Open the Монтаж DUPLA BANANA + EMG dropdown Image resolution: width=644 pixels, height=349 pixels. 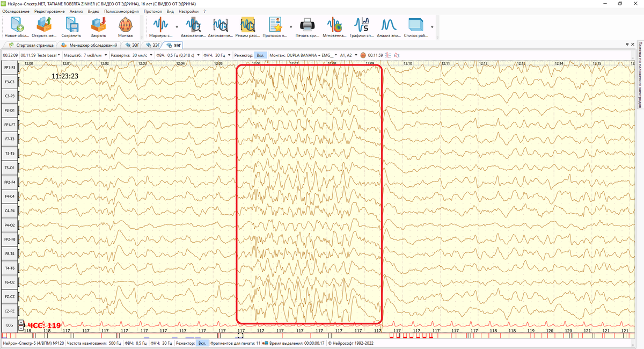point(304,55)
